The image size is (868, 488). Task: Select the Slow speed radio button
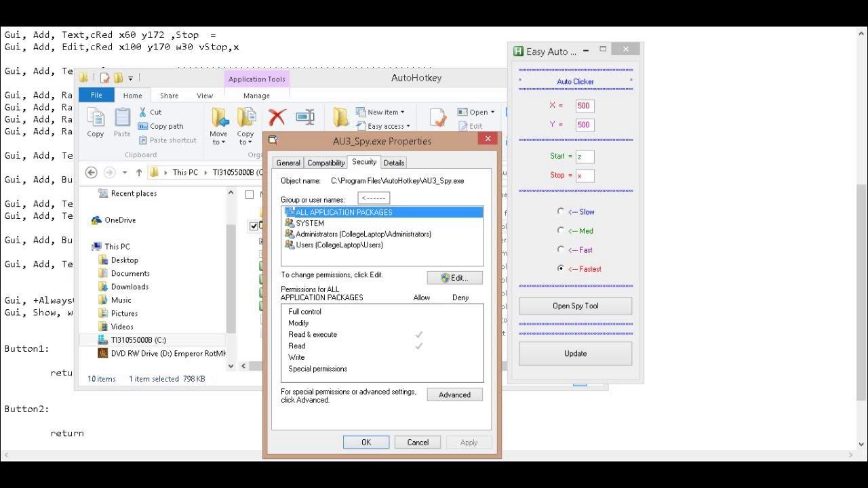(x=560, y=211)
